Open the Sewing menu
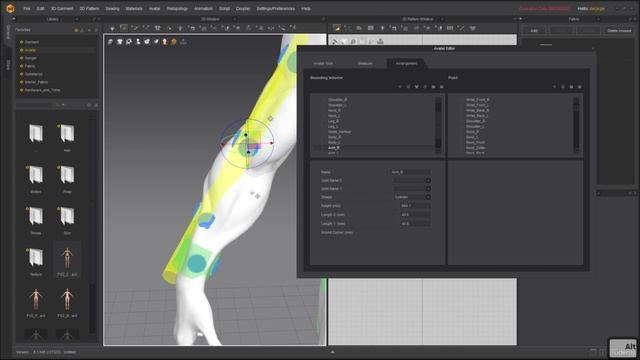 coord(112,9)
